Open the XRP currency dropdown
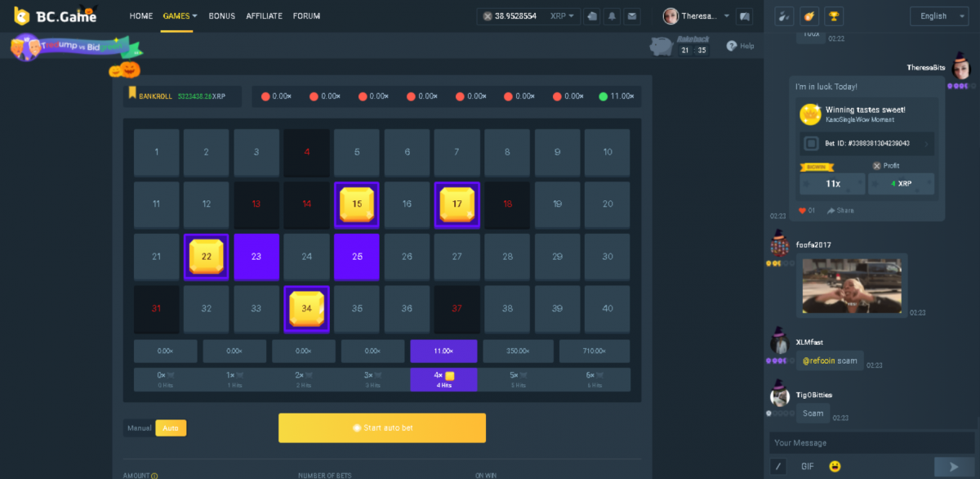The height and width of the screenshot is (479, 980). [562, 16]
